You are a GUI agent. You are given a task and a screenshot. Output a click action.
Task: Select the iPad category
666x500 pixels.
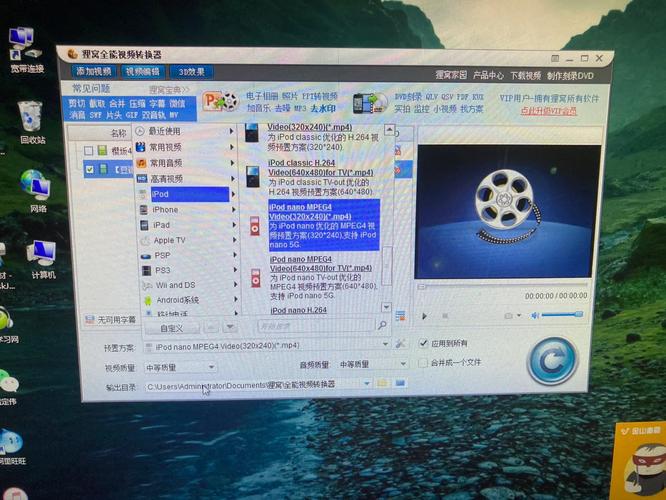[x=188, y=225]
